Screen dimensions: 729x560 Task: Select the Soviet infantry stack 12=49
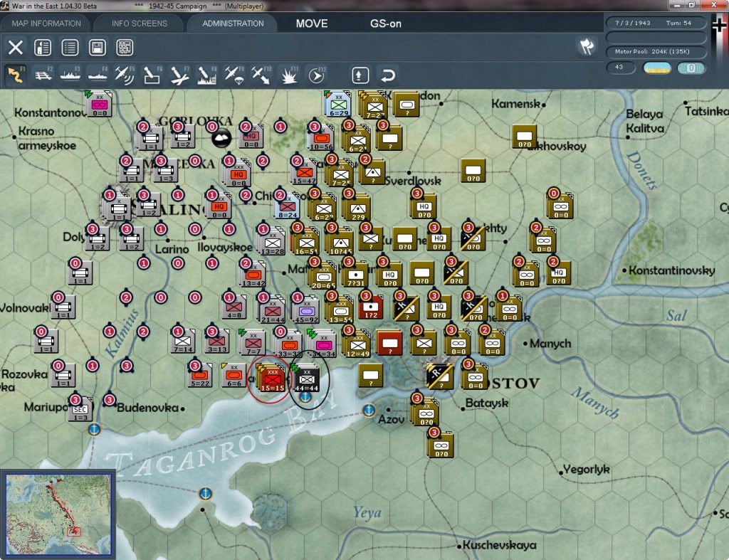point(357,344)
